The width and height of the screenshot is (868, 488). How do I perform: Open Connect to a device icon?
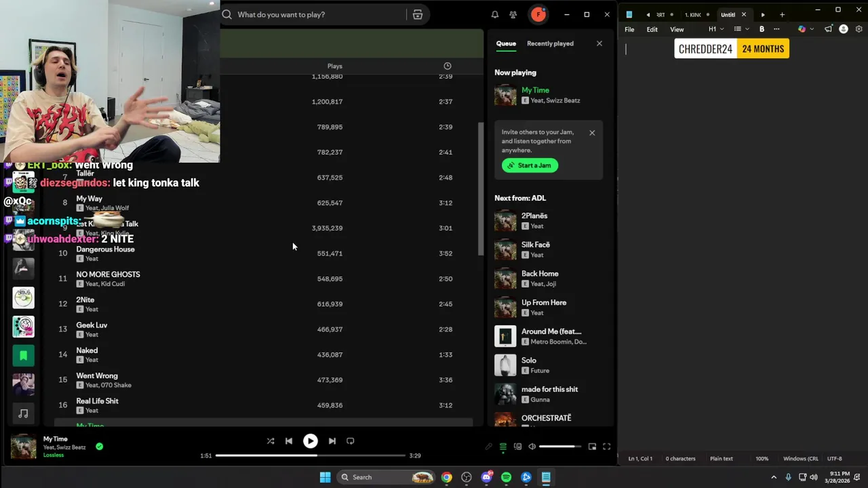[517, 447]
